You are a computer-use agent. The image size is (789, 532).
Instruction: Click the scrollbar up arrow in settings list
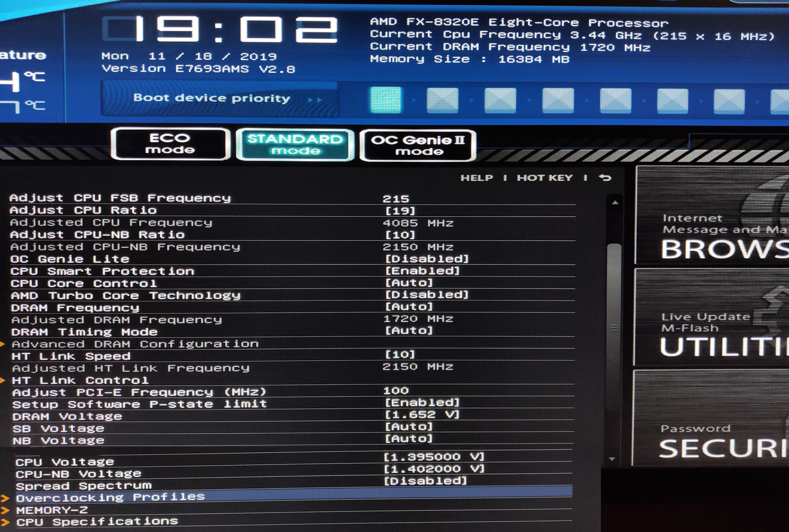(615, 203)
